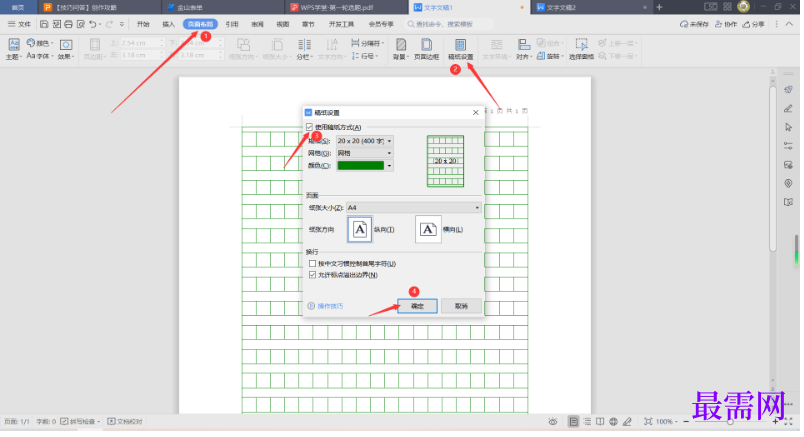Click the zoom slider in status bar
The height and width of the screenshot is (437, 804).
coord(730,421)
